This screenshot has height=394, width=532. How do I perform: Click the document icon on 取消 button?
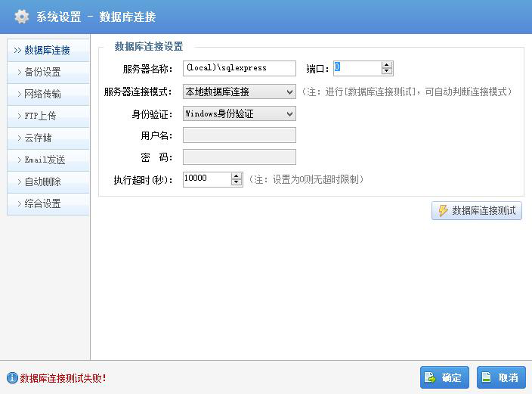[x=487, y=377]
